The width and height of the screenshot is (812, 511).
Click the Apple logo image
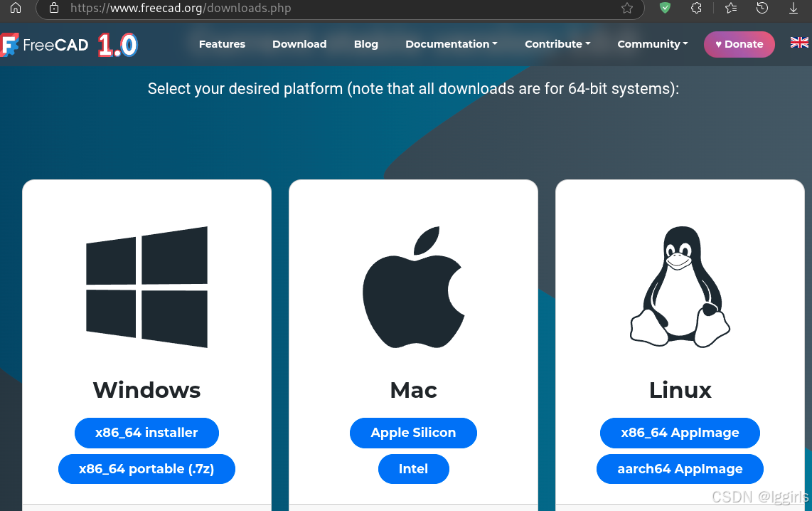(x=413, y=287)
